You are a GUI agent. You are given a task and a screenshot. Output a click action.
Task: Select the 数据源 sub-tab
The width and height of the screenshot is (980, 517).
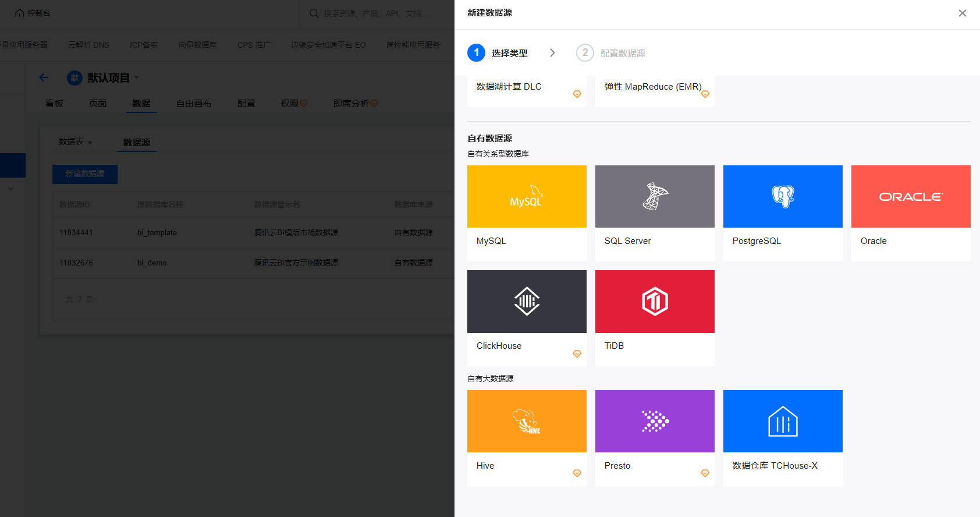coord(137,142)
